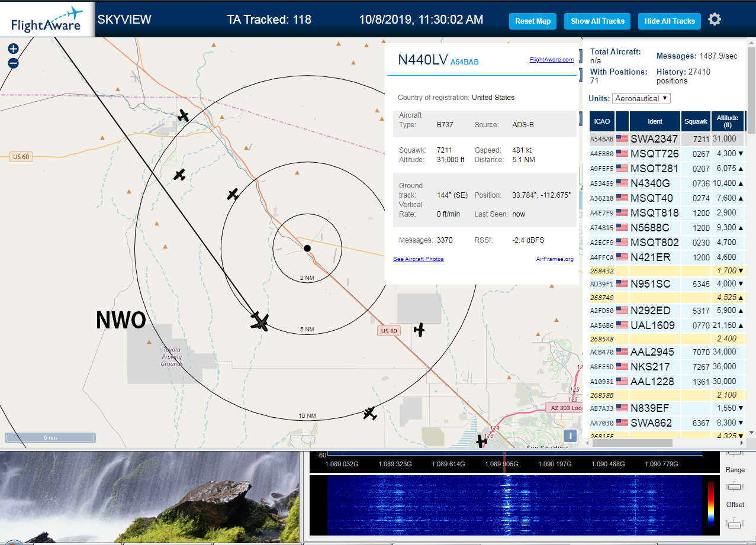Viewport: 756px width, 545px height.
Task: Select the MSQT40 aircraft row
Action: click(667, 198)
